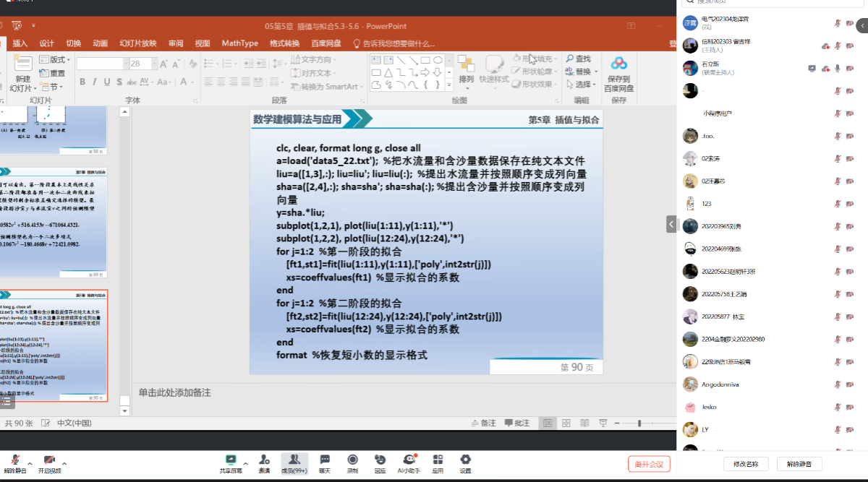
Task: Open Select (选择) dropdown
Action: point(581,85)
